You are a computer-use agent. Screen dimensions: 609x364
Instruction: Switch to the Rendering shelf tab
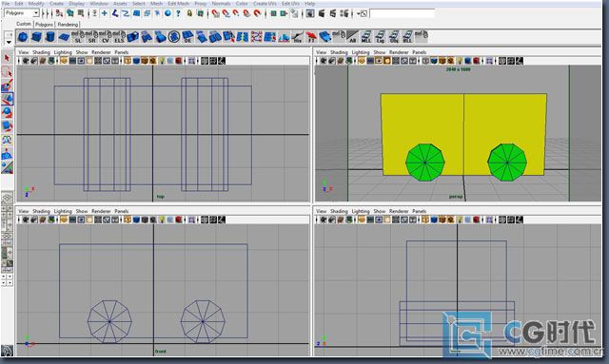[68, 25]
